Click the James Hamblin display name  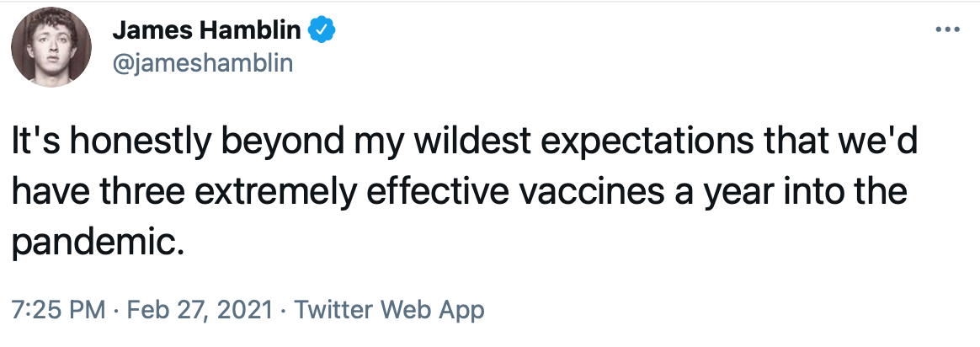coord(206,32)
